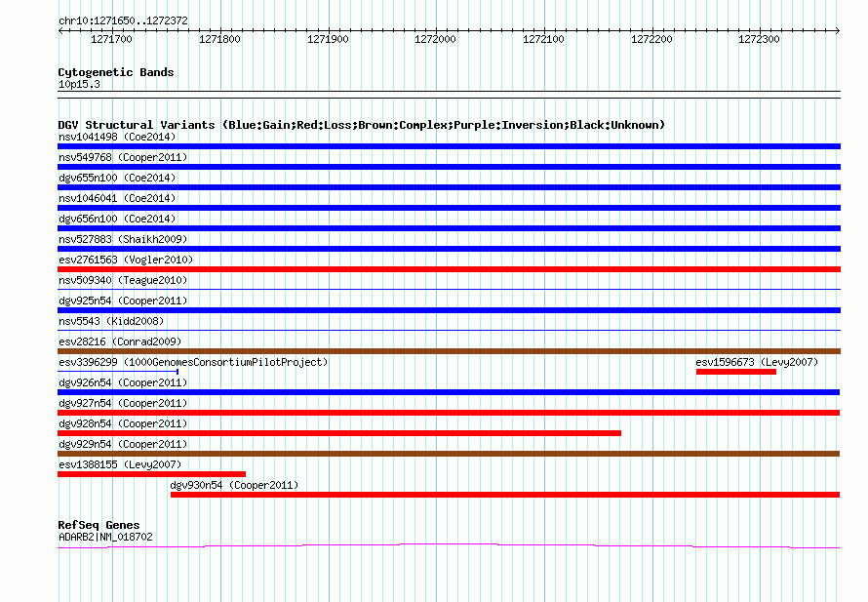
Task: Open the esv1596673 (Levy2007) label
Action: pos(757,362)
